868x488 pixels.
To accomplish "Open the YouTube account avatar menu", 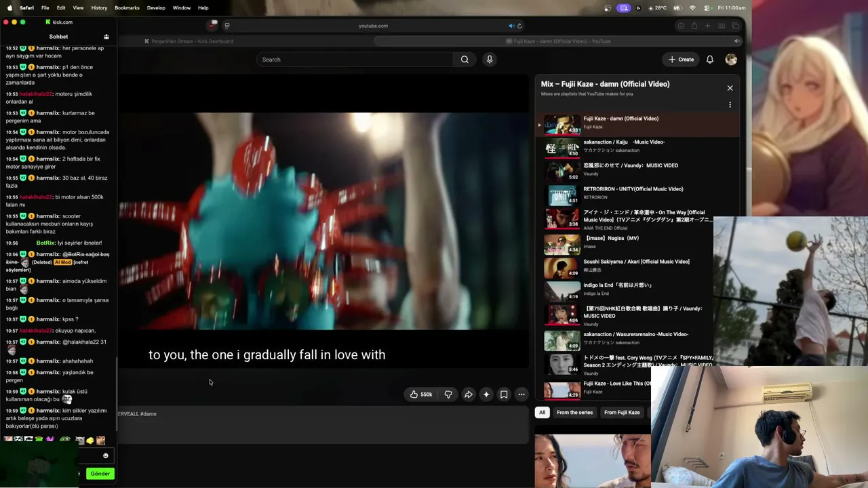I will click(731, 60).
